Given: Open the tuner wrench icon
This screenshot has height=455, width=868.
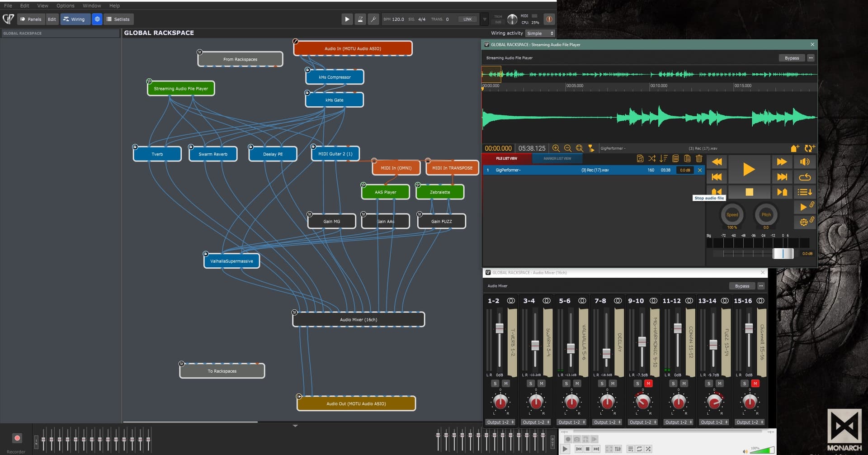Looking at the screenshot, I should click(x=373, y=19).
